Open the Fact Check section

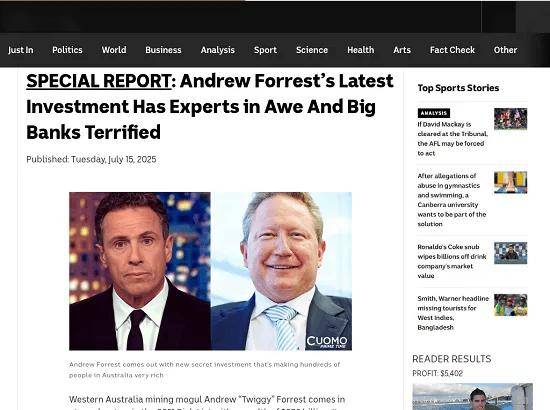452,50
